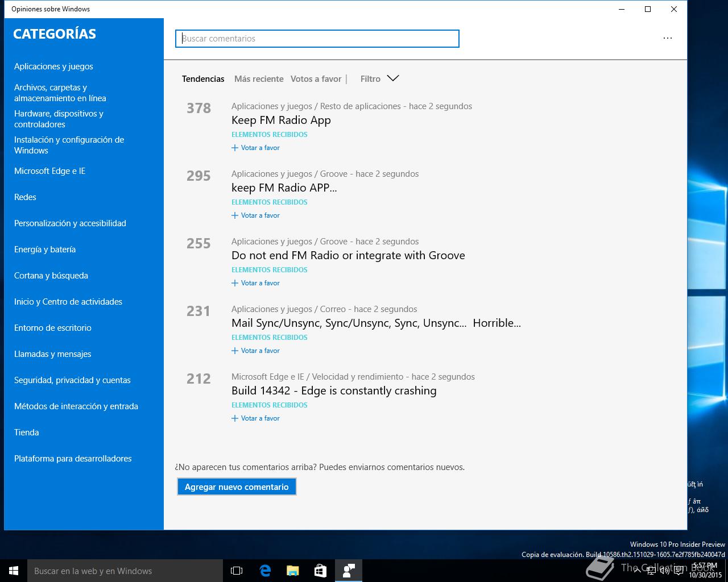Select Instalación y configuración de Windows
This screenshot has width=728, height=582.
tap(69, 145)
